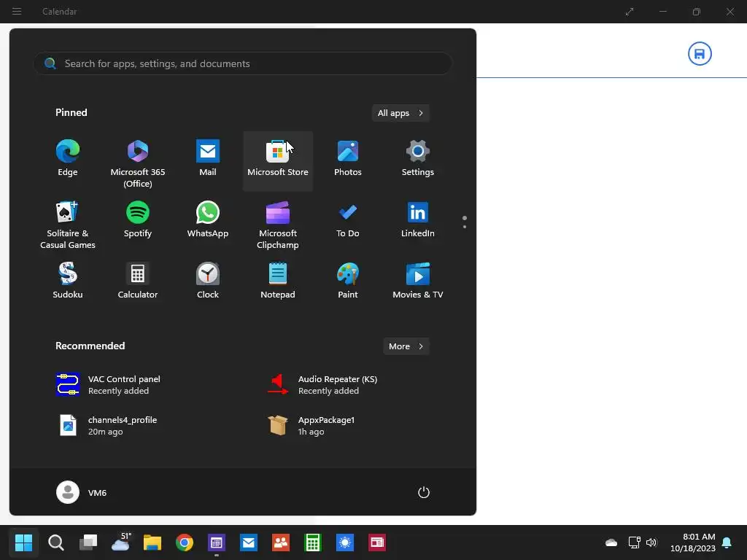
Task: Click the volume speaker tray icon
Action: pos(651,542)
